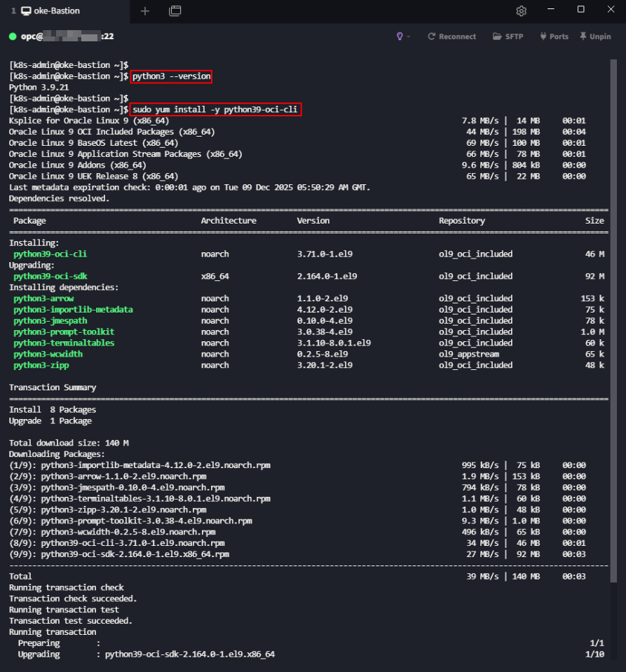626x672 pixels.
Task: Toggle Unpin for the session toolbar
Action: [x=594, y=36]
